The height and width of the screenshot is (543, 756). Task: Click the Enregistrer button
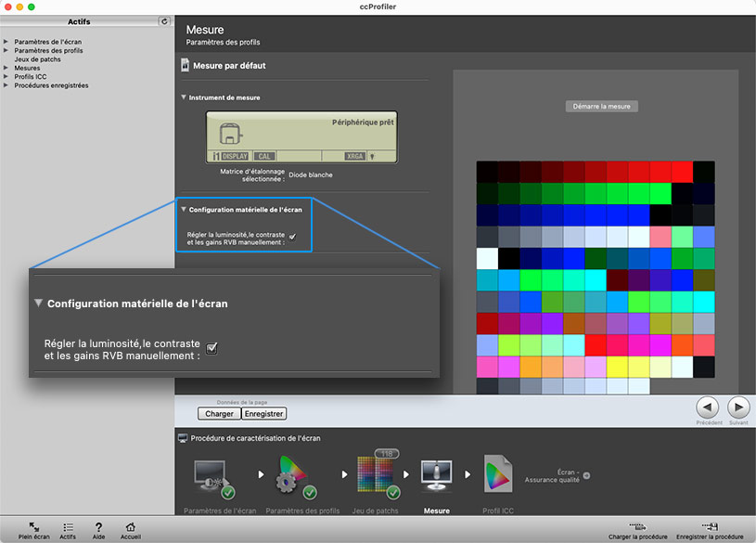263,414
